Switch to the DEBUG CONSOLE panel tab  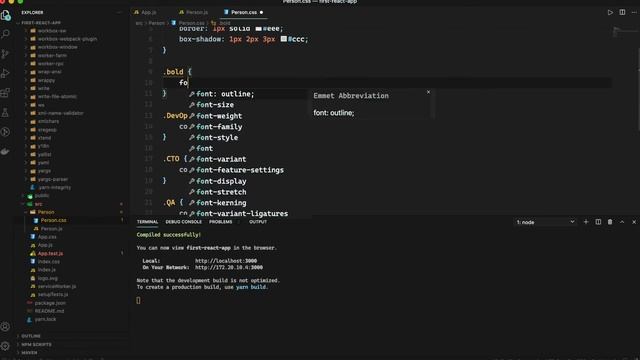pos(183,222)
